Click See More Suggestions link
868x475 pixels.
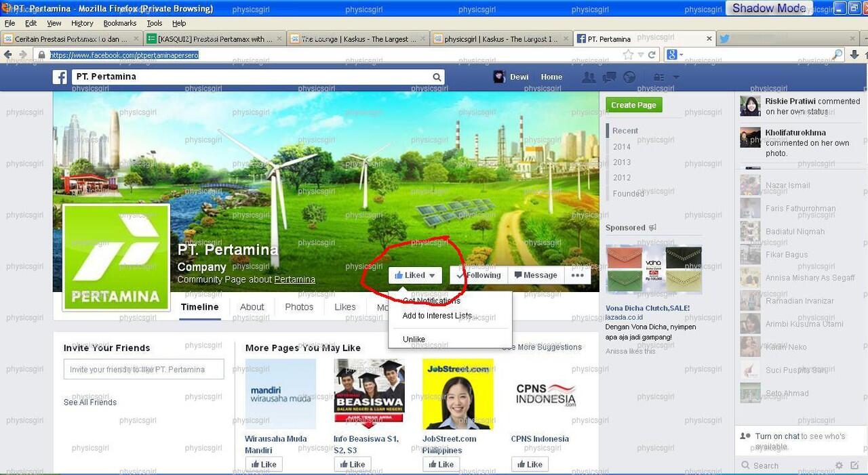(x=542, y=347)
